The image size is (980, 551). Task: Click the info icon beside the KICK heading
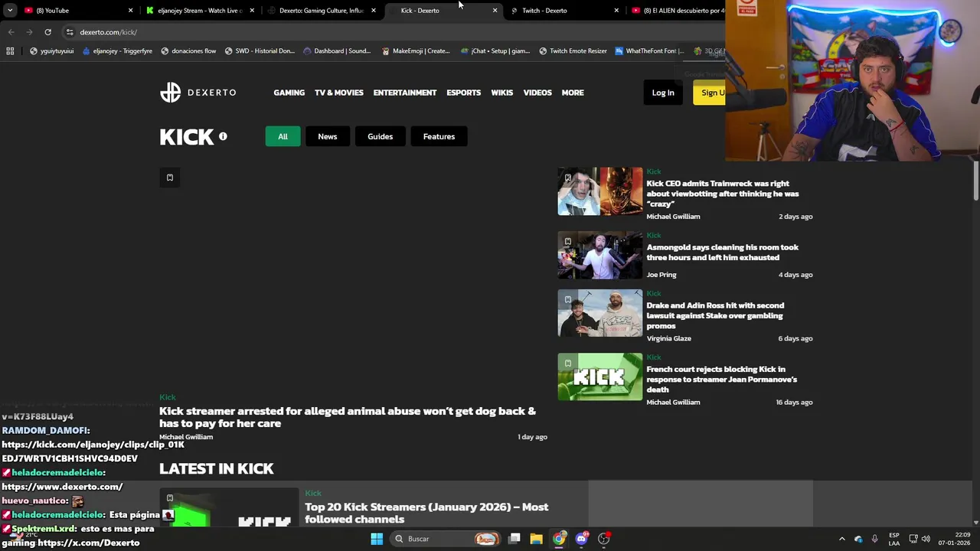pos(223,136)
